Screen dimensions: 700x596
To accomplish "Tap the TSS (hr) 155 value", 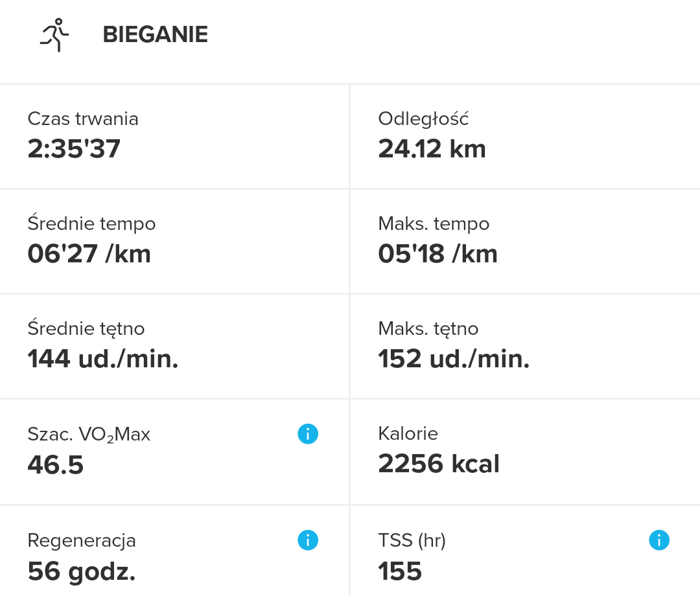I will (x=400, y=571).
